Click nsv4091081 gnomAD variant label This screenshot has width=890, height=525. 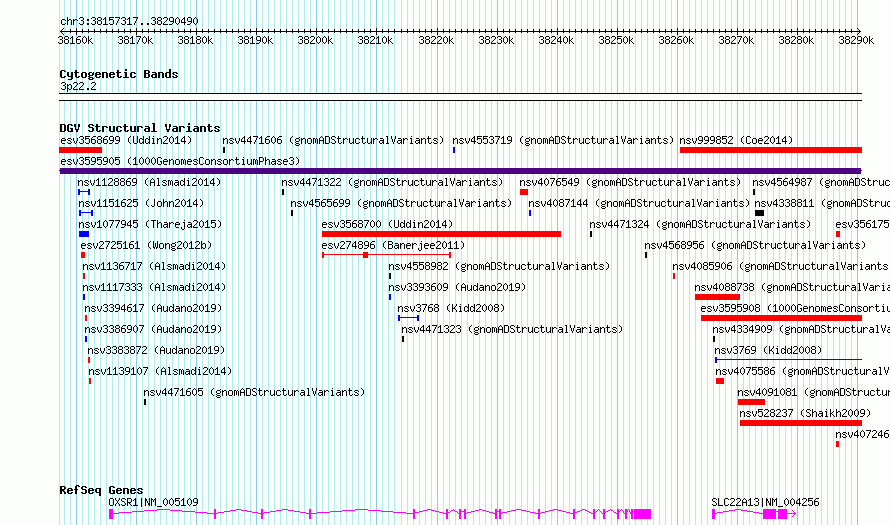tap(813, 392)
